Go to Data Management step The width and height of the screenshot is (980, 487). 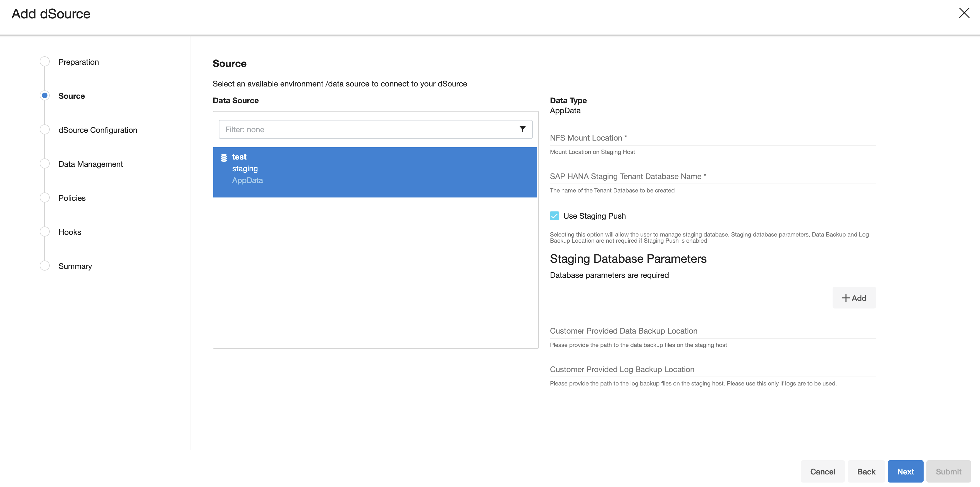[90, 164]
